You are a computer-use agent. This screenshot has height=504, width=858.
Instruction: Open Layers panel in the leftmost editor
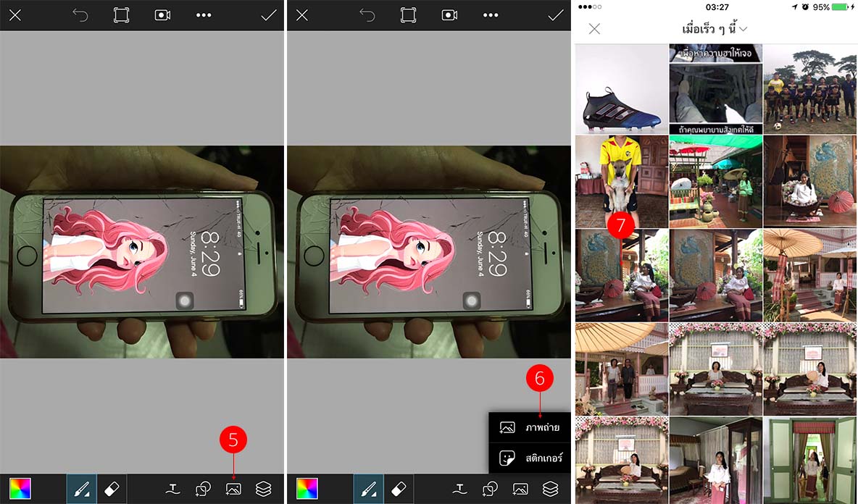264,490
